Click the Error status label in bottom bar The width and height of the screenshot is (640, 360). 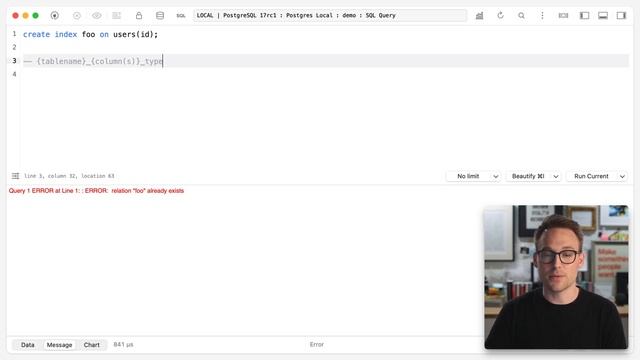(x=317, y=344)
